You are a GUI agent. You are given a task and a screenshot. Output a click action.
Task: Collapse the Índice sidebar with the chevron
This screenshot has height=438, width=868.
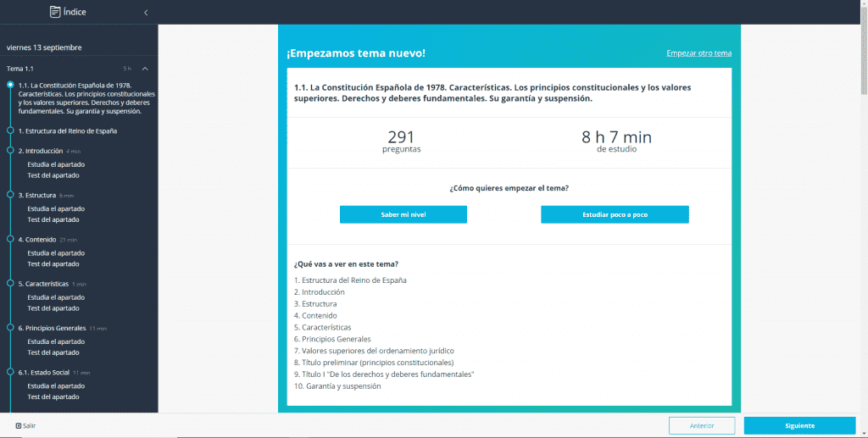tap(146, 12)
